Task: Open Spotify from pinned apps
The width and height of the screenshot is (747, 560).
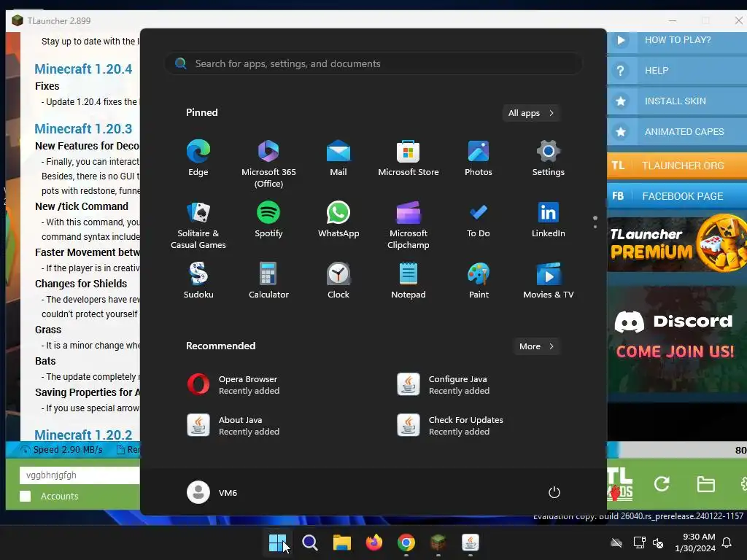Action: (x=268, y=219)
